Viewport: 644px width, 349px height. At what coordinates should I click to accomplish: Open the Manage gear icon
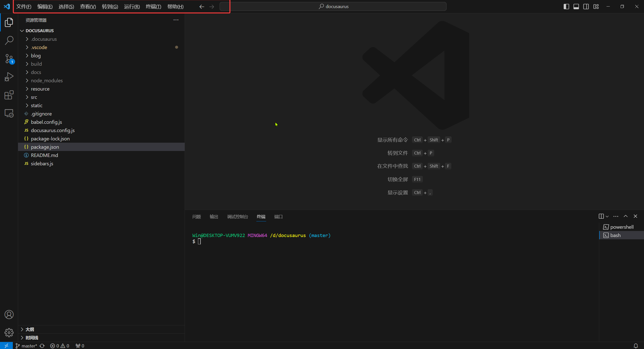coord(9,333)
